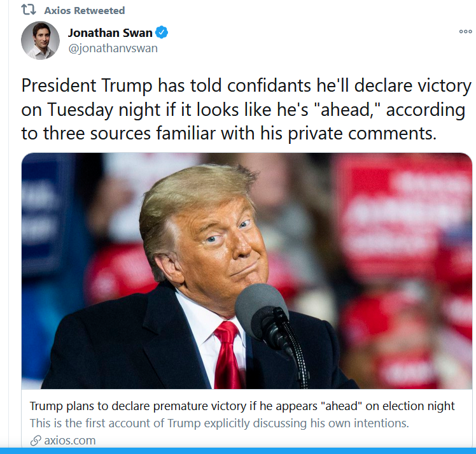Screen dimensions: 476x454
Task: Open the Trump rally article image
Action: [247, 271]
